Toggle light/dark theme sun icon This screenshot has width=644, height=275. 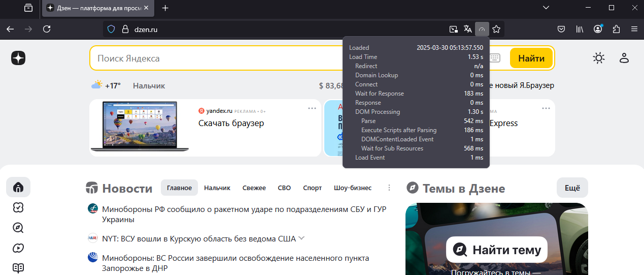(599, 58)
